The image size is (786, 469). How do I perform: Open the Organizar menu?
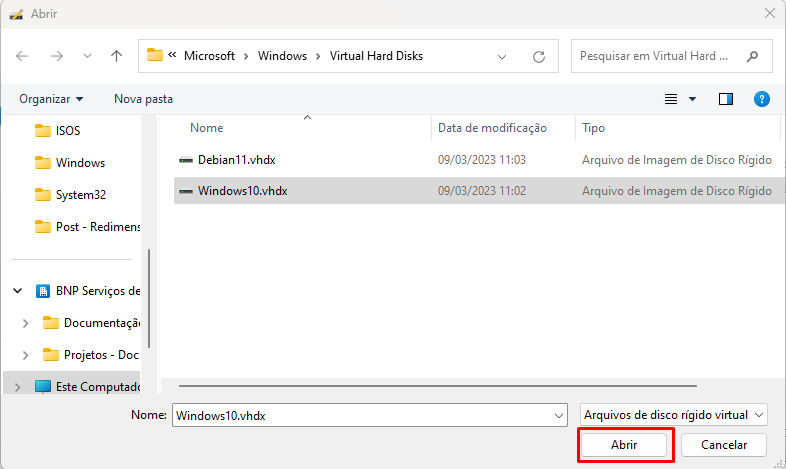pyautogui.click(x=51, y=99)
